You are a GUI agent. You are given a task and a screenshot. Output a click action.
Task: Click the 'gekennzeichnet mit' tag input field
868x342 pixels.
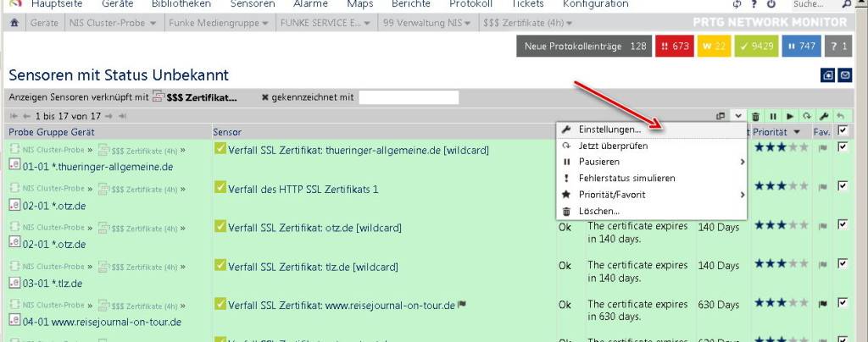click(409, 98)
